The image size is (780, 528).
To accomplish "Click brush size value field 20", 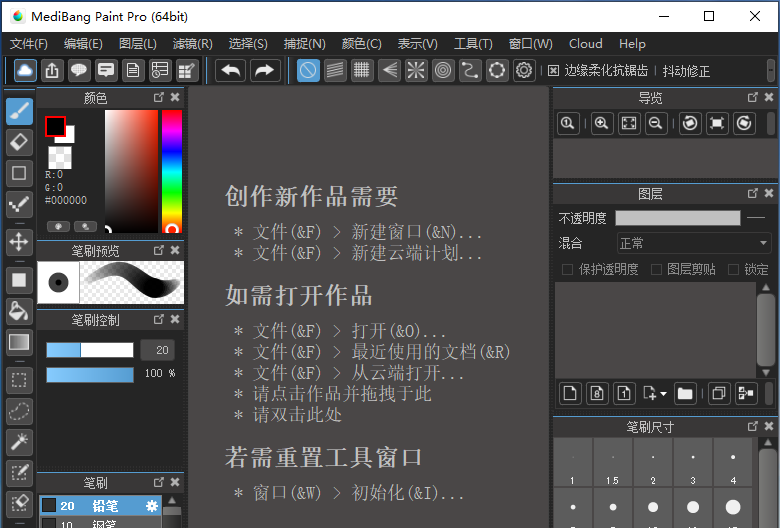I will point(158,350).
